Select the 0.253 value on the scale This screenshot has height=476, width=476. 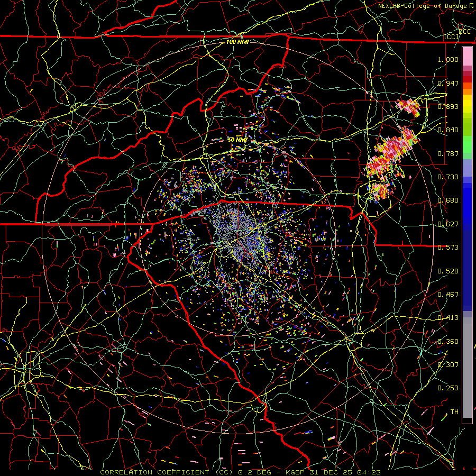tap(448, 388)
